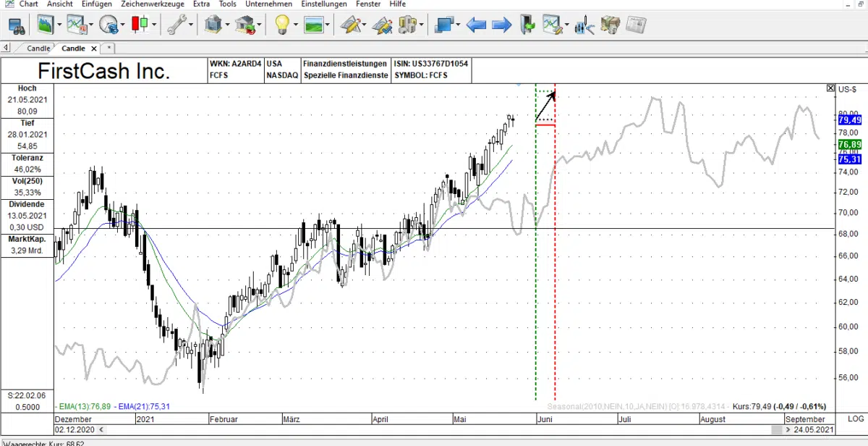Click the blue right arrow button
The width and height of the screenshot is (868, 446).
(502, 25)
